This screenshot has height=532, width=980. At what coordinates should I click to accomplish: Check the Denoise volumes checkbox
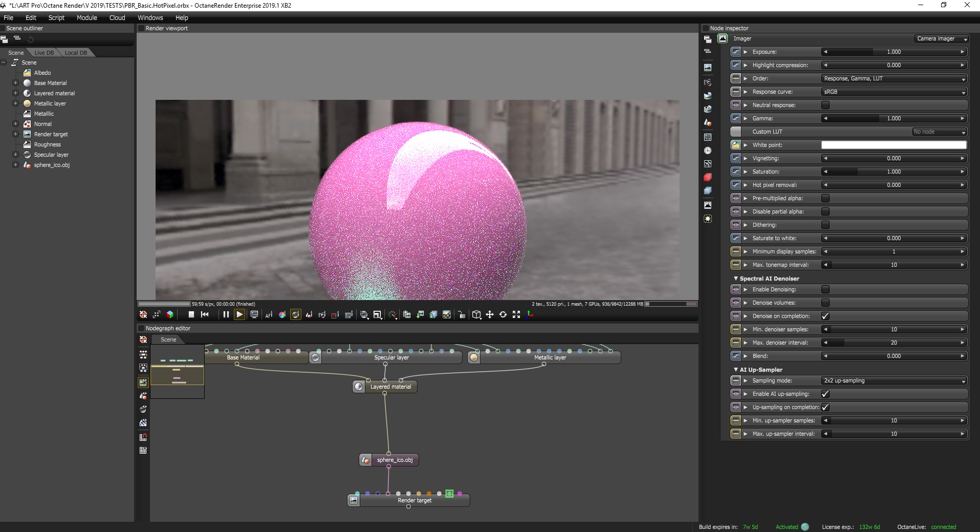[825, 303]
